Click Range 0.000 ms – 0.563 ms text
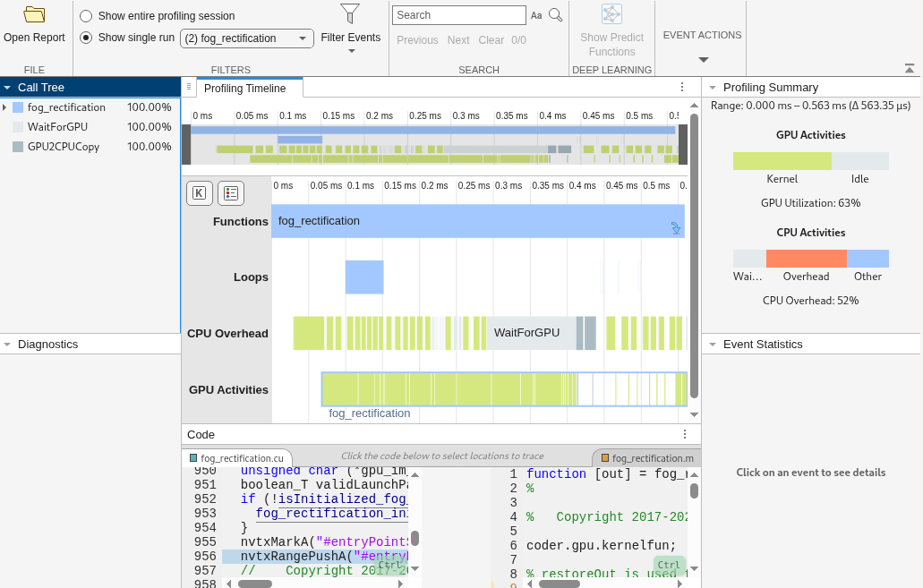This screenshot has height=588, width=923. pyautogui.click(x=810, y=106)
